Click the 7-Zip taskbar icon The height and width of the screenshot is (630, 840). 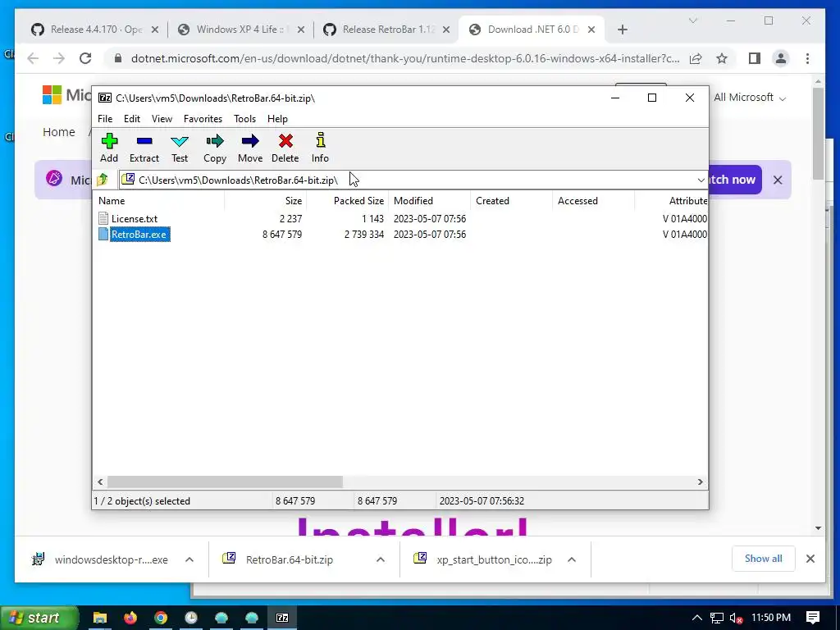282,618
